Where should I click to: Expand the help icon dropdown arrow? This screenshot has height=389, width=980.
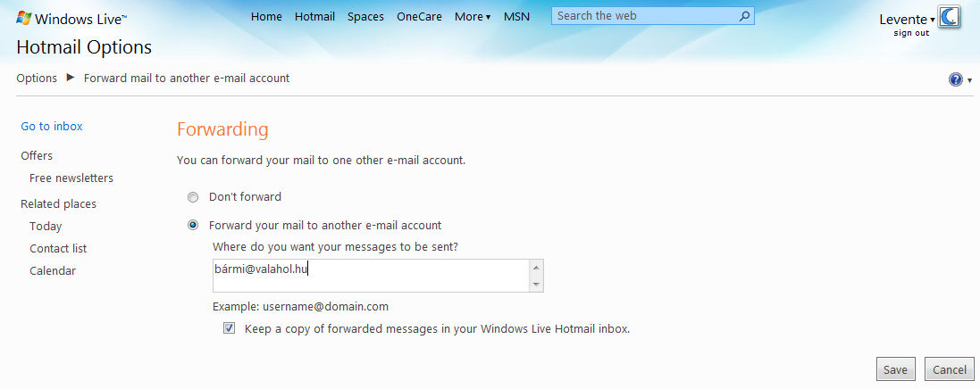970,80
